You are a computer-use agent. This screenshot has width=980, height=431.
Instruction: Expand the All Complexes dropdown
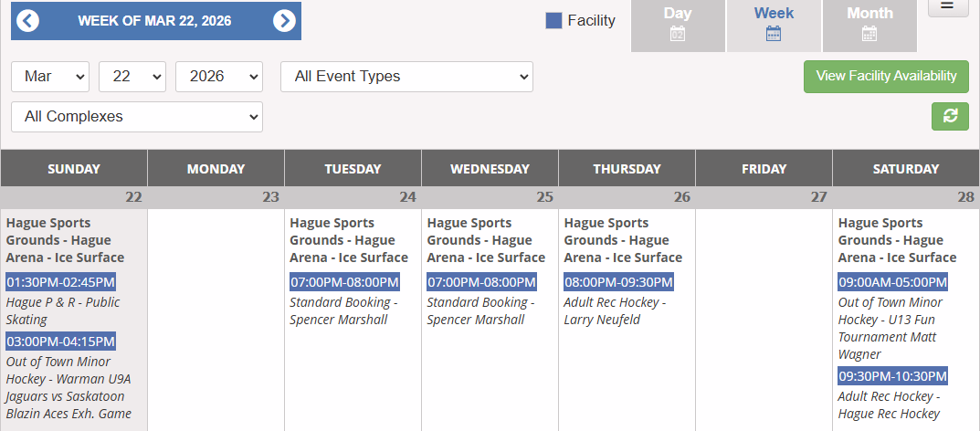tap(137, 117)
